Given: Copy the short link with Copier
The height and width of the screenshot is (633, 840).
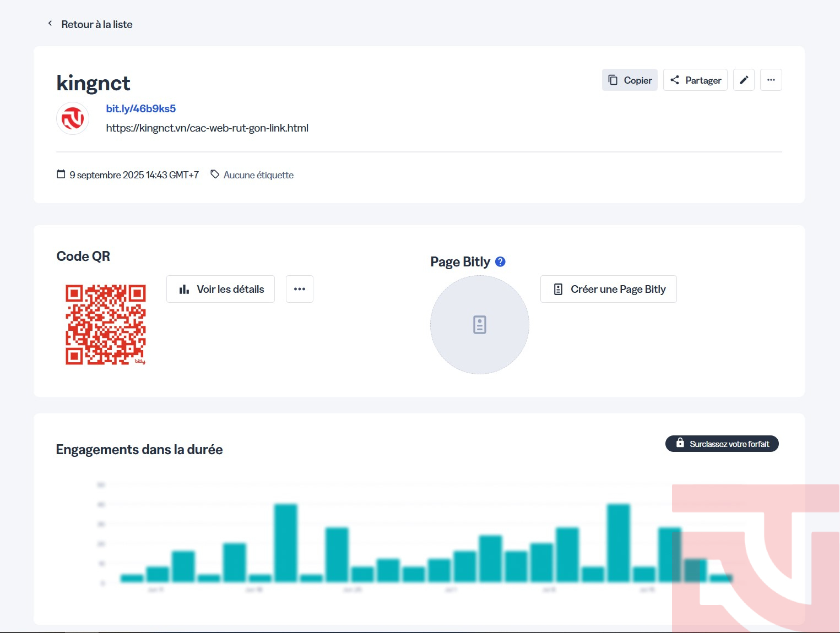Looking at the screenshot, I should tap(630, 80).
